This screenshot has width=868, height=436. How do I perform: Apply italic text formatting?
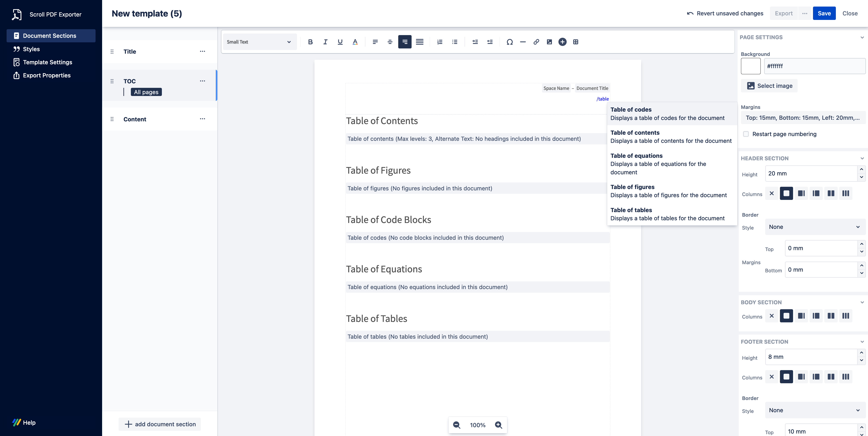(x=325, y=42)
